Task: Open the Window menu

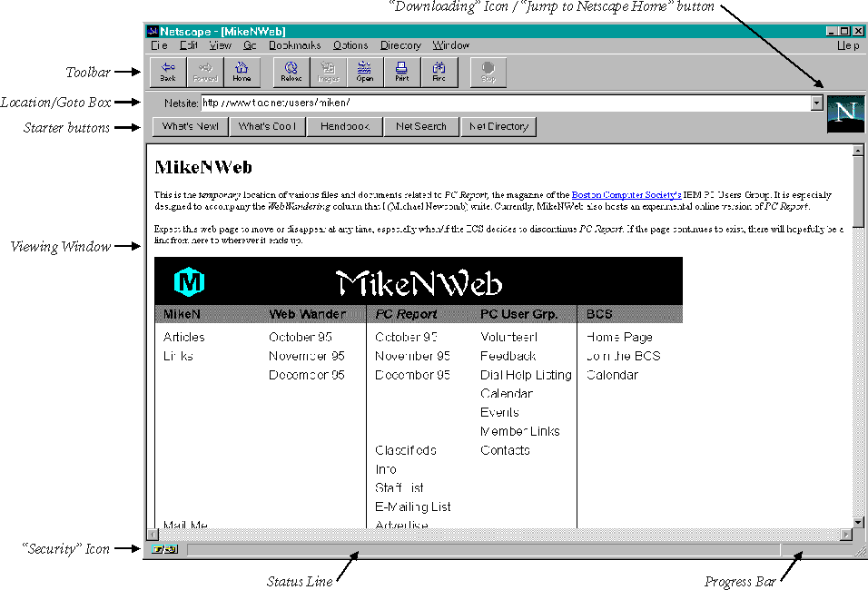Action: tap(450, 45)
